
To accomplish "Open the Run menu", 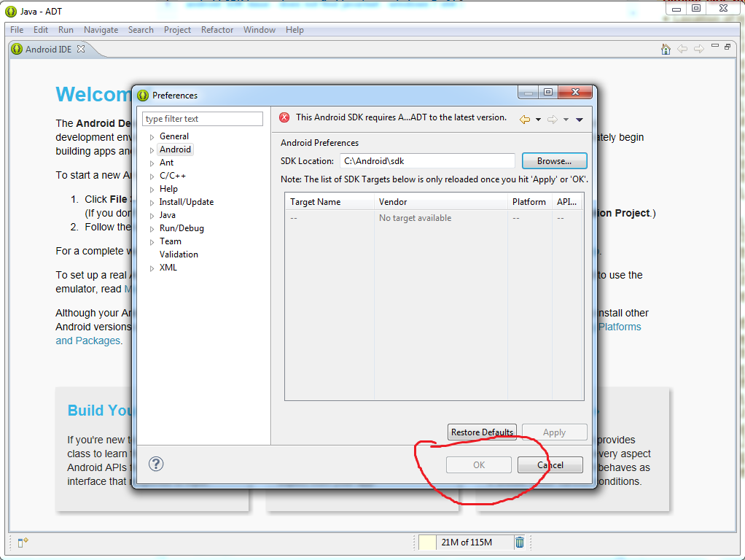I will coord(66,29).
